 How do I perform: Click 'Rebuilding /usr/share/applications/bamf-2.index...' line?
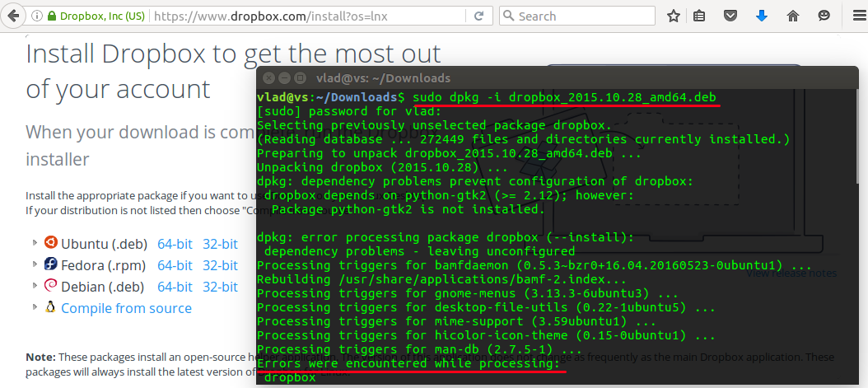coord(441,279)
